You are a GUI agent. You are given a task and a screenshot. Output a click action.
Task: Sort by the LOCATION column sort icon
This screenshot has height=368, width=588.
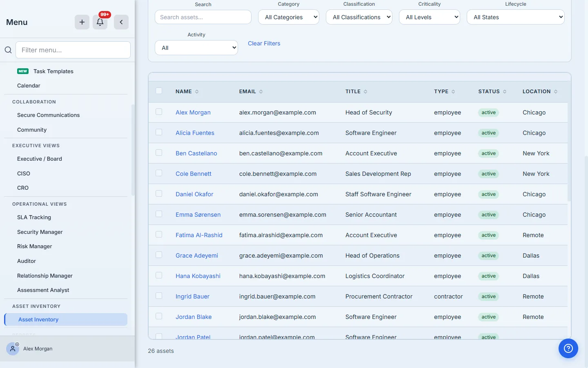click(x=556, y=92)
